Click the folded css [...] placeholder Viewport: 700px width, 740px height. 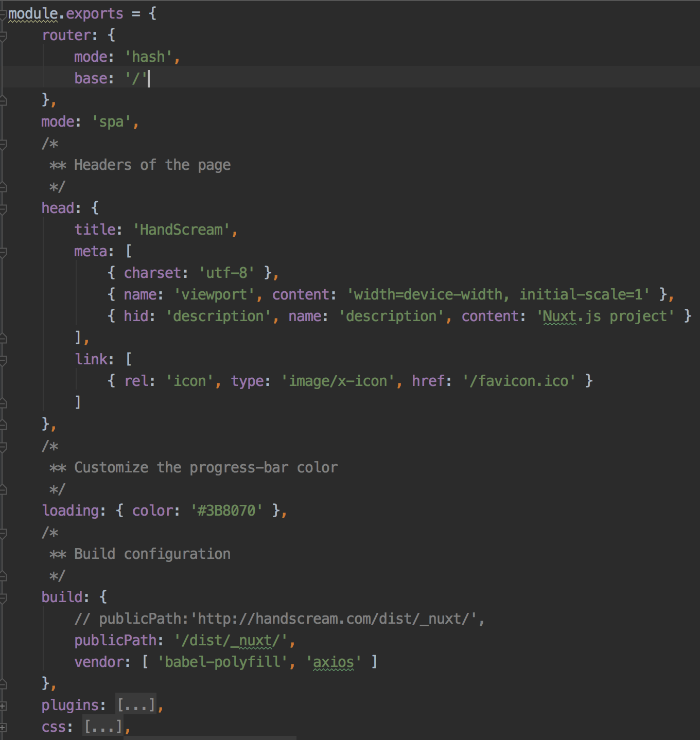point(103,727)
